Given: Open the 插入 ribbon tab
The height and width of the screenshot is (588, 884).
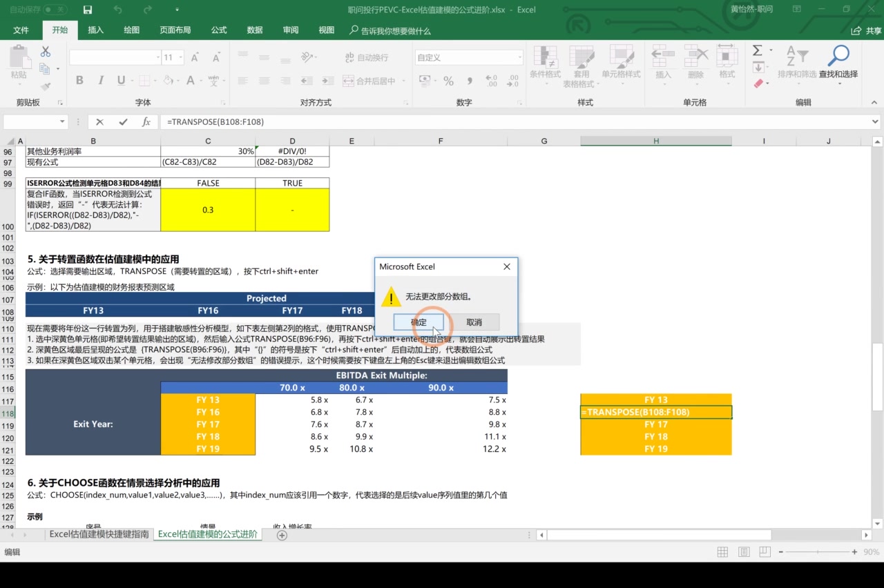Looking at the screenshot, I should (x=96, y=30).
